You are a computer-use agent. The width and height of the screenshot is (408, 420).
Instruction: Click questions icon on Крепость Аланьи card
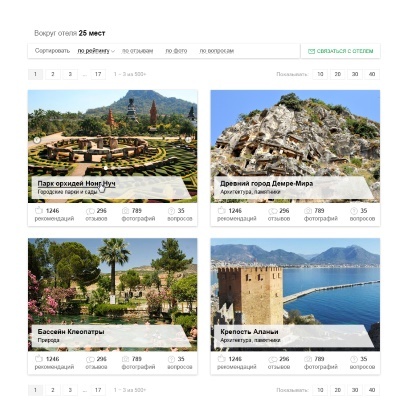tap(354, 359)
